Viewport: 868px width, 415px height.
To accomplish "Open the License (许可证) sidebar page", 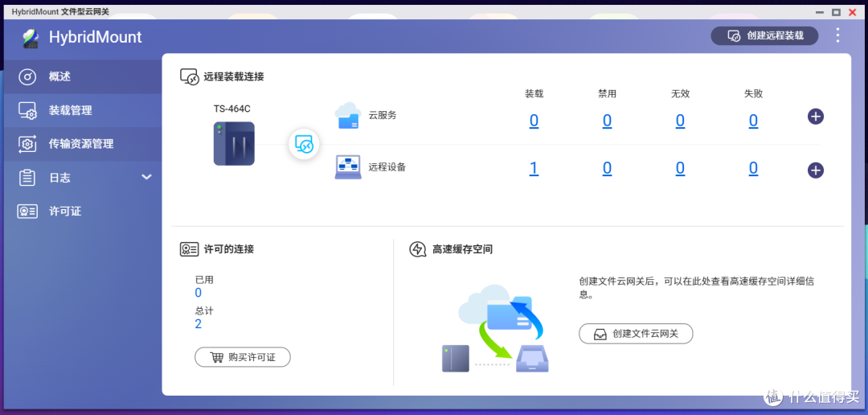I will 83,211.
